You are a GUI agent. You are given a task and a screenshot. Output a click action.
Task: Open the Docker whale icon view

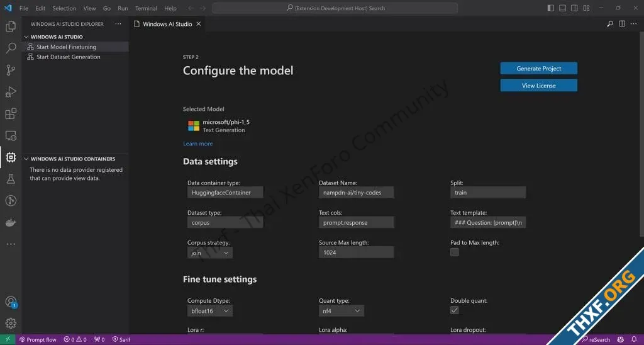point(11,222)
